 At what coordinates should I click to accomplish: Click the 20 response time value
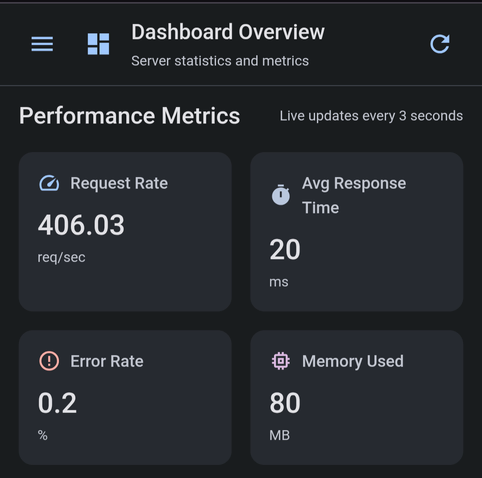click(285, 249)
